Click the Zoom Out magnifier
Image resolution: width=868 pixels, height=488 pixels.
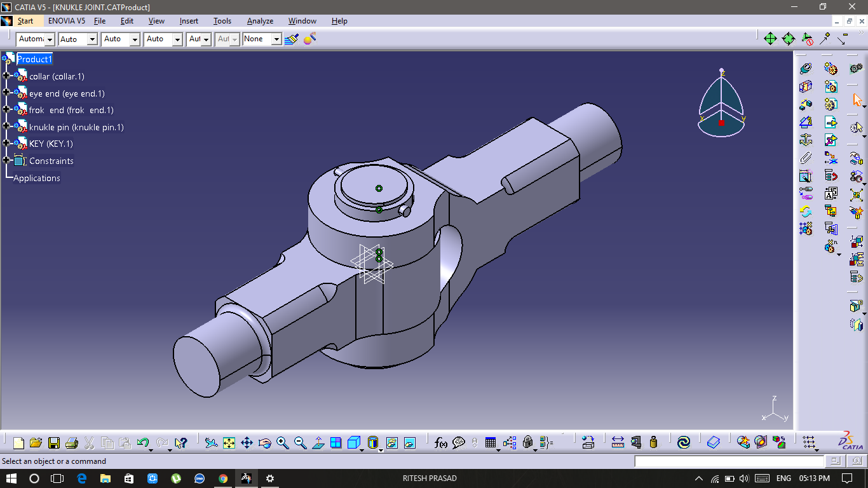[x=300, y=443]
